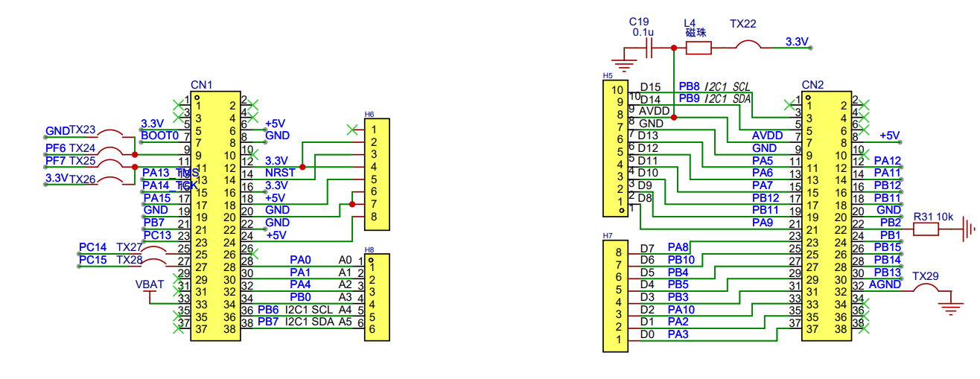The image size is (980, 379).
Task: Select the TX22 solder jumper symbol
Action: pos(748,45)
